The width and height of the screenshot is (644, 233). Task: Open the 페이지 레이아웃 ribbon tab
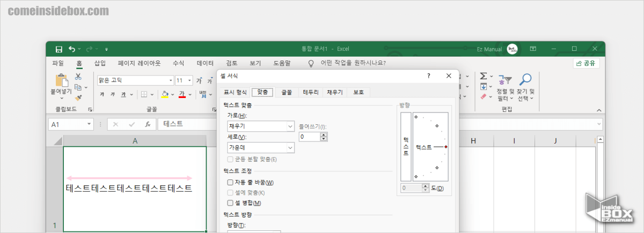[x=139, y=63]
